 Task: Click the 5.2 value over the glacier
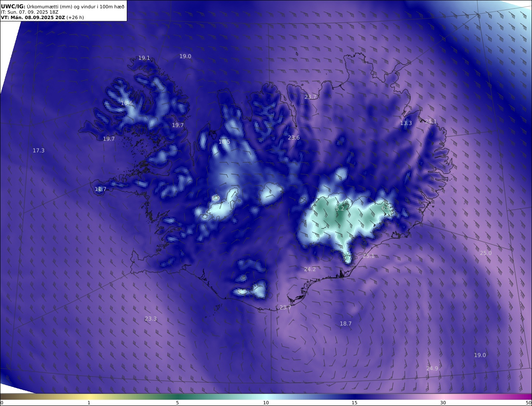(340, 208)
